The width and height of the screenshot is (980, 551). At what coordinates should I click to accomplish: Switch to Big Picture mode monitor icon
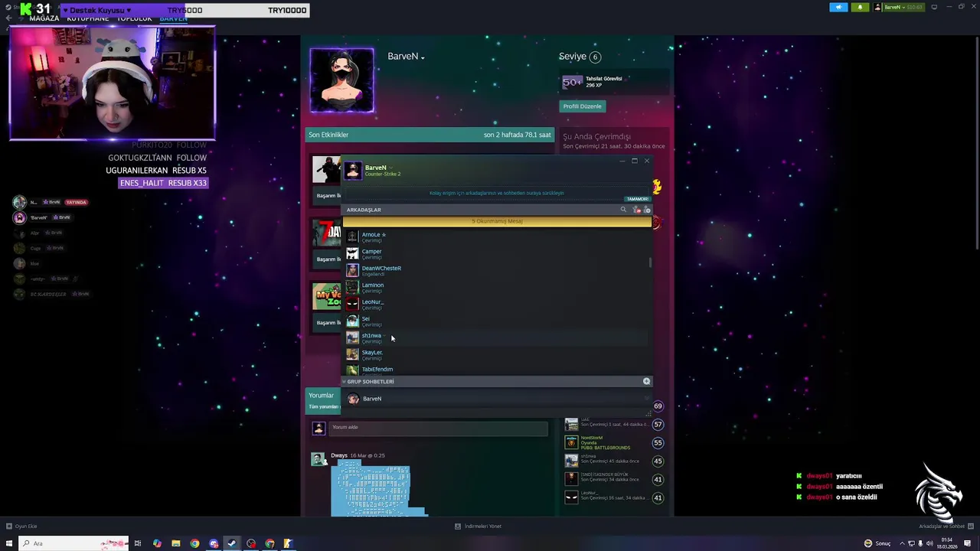(x=934, y=7)
